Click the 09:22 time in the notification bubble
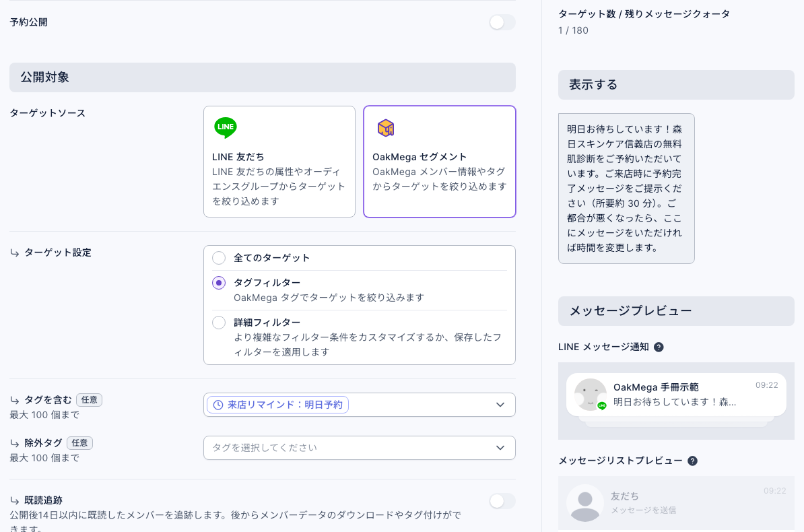The width and height of the screenshot is (804, 532). [x=766, y=385]
